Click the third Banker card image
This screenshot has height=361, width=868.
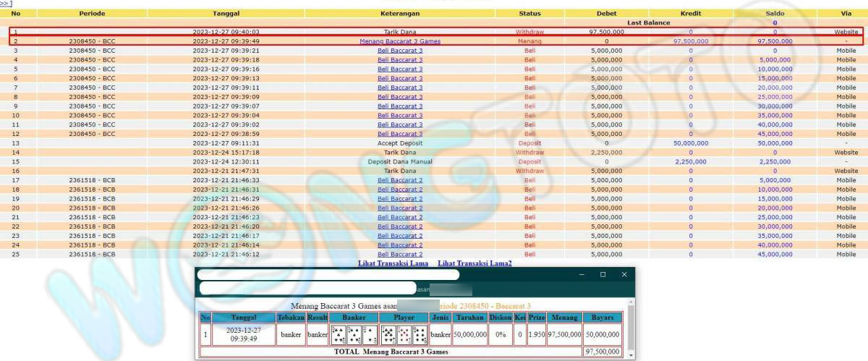pos(370,334)
